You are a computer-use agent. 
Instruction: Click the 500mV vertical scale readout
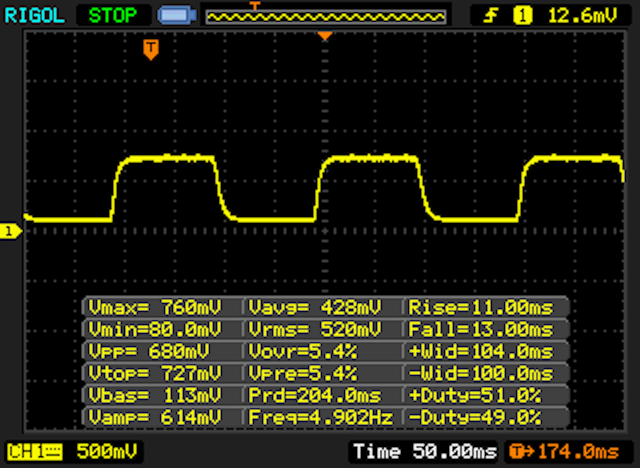tap(107, 452)
